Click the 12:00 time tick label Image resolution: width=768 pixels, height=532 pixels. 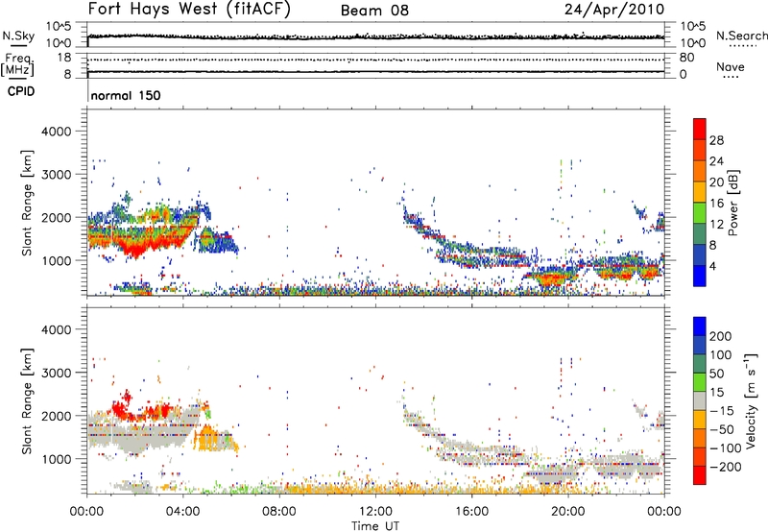click(x=375, y=512)
